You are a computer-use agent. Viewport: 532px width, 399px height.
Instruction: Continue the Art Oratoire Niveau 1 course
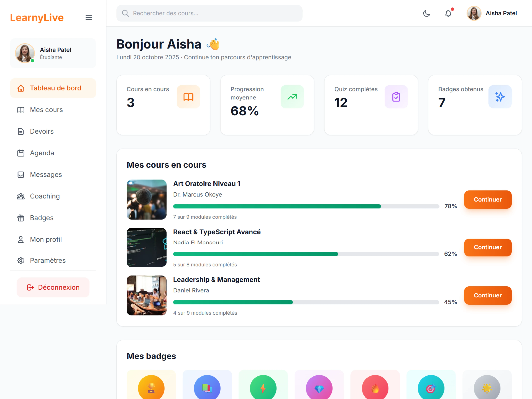(488, 199)
